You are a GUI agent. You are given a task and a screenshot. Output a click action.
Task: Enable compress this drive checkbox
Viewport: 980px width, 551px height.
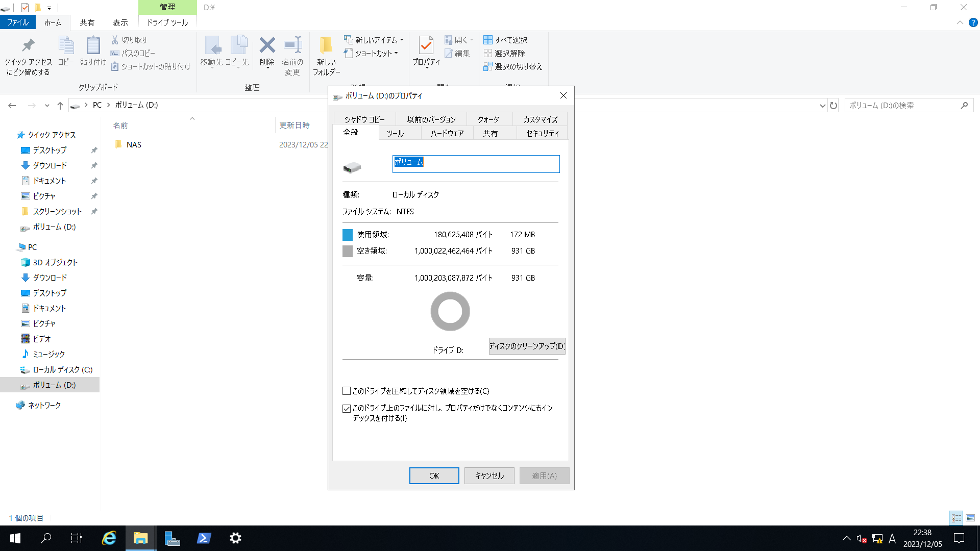pyautogui.click(x=347, y=391)
